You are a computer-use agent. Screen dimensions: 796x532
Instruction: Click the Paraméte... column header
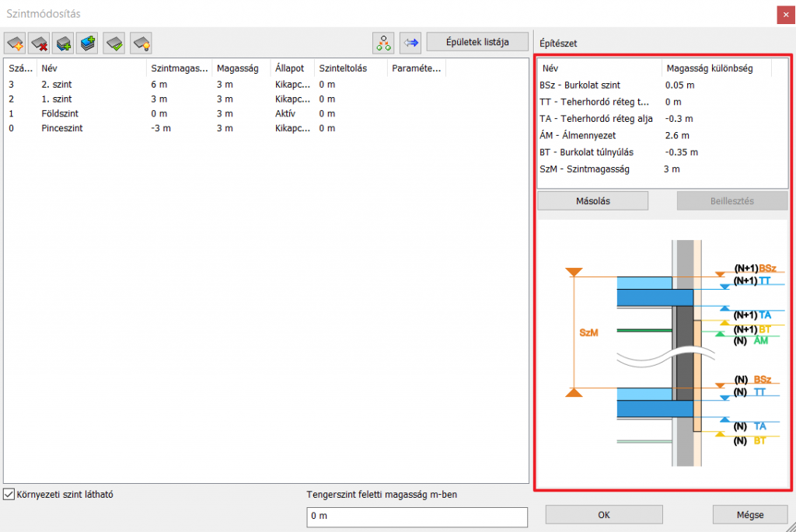[417, 68]
